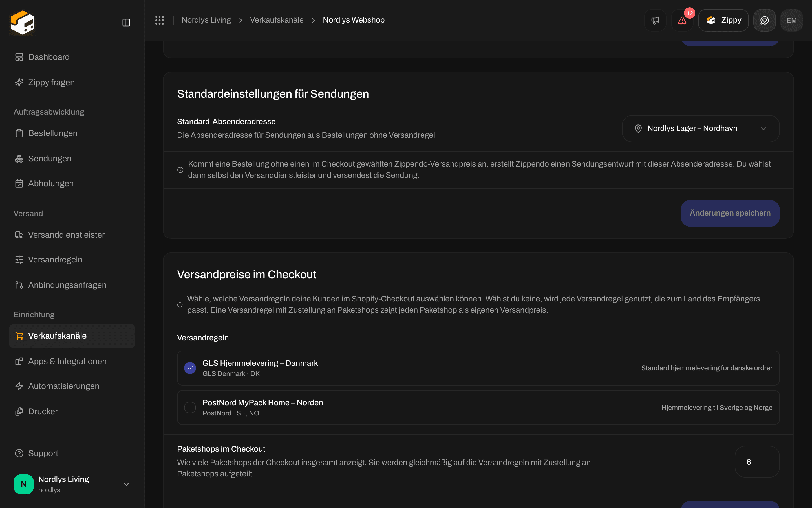Click the Zippy fragen sparkle icon

pyautogui.click(x=19, y=82)
